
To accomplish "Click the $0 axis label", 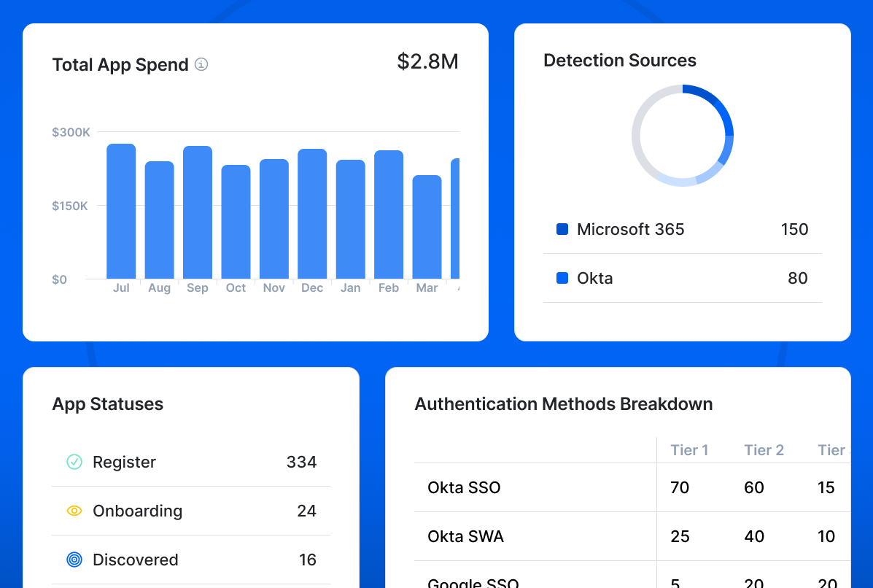I will [59, 279].
